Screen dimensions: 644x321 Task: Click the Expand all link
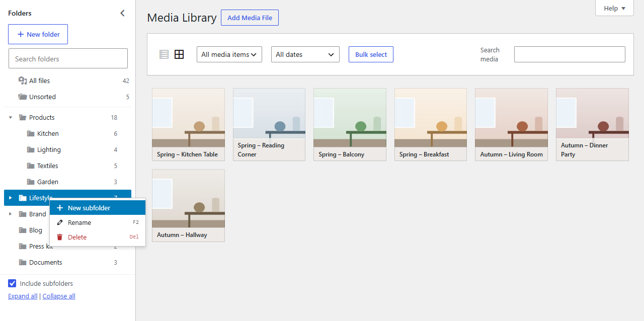click(23, 296)
